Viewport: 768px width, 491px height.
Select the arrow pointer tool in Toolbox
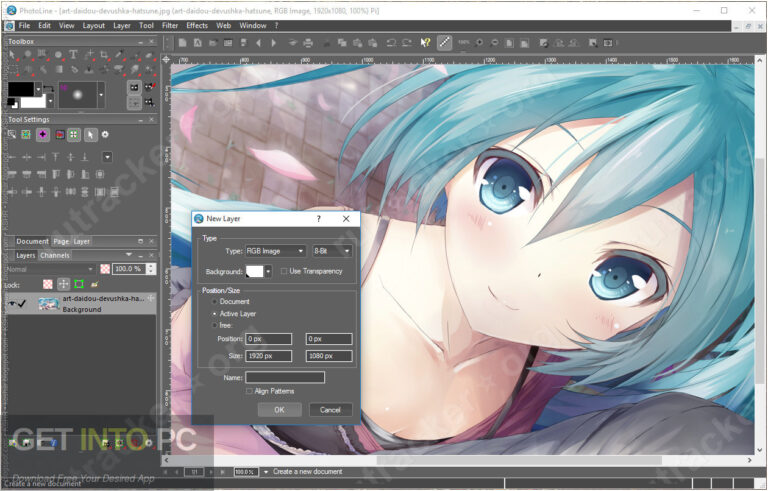tap(12, 54)
